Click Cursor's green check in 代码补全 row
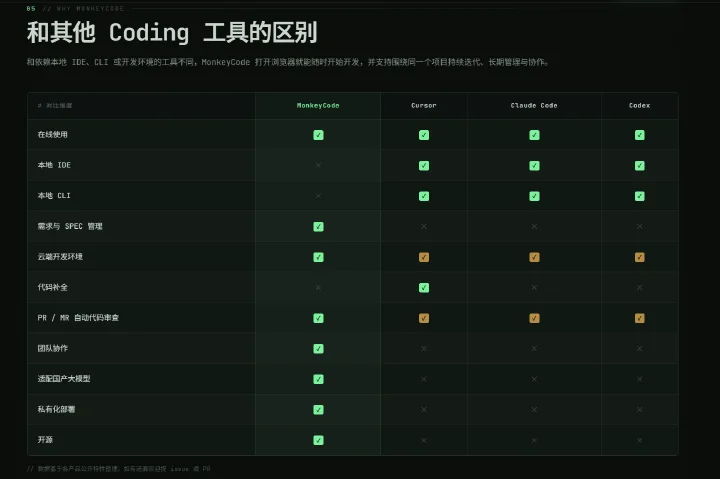This screenshot has width=720, height=479. 424,287
